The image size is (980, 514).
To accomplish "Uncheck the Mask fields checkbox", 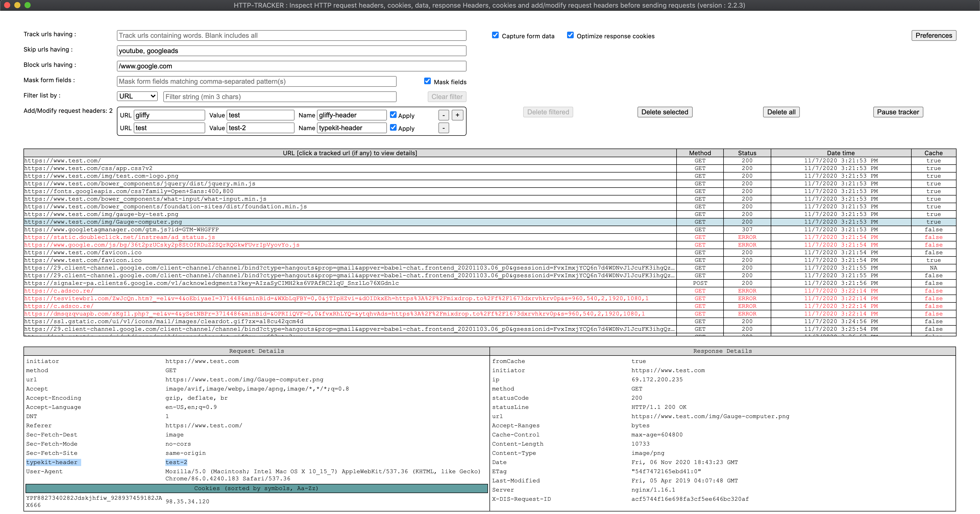I will pyautogui.click(x=427, y=81).
